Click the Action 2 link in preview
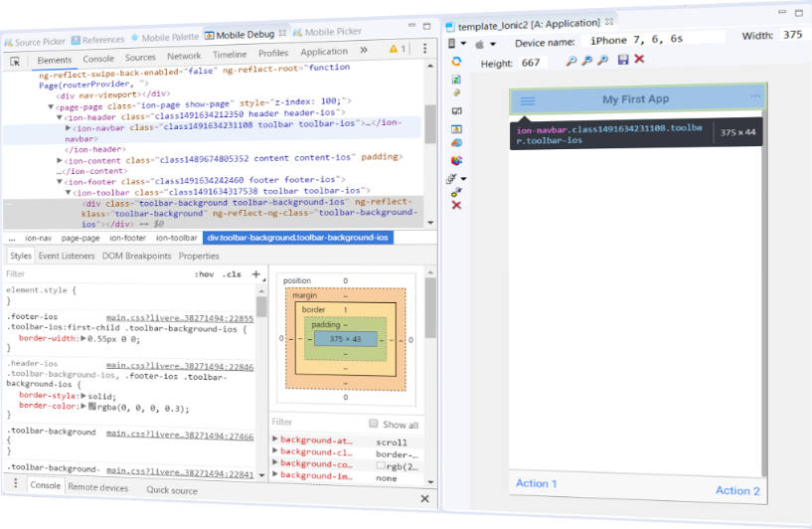Image resolution: width=812 pixels, height=529 pixels. pos(737,490)
